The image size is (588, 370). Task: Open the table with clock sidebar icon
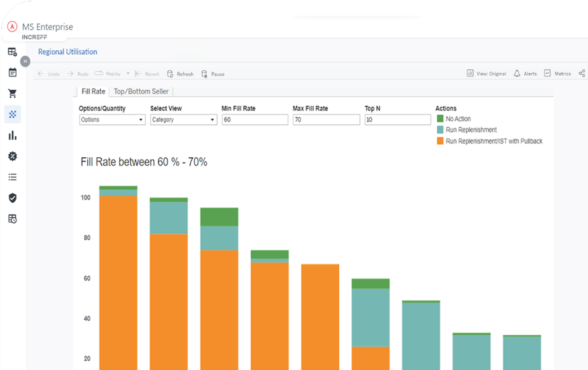[12, 219]
